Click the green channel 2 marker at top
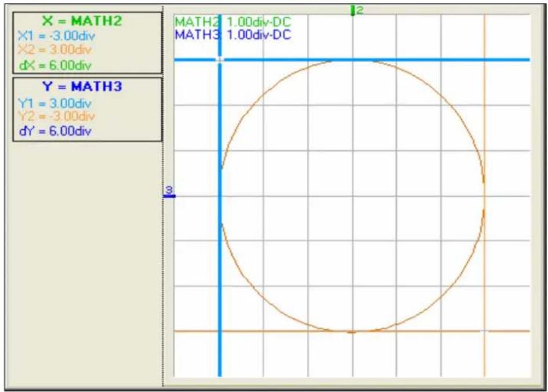 click(x=357, y=10)
